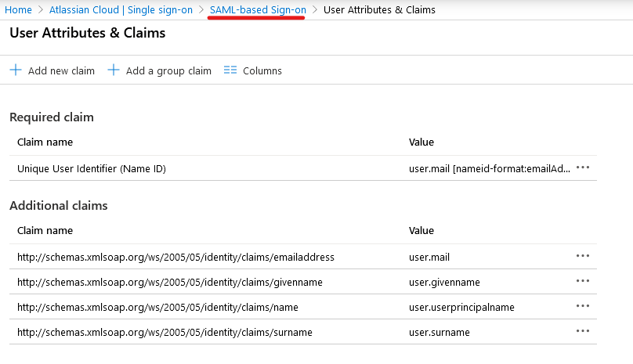This screenshot has height=364, width=633.
Task: Click the Columns toolbar label
Action: [x=262, y=71]
